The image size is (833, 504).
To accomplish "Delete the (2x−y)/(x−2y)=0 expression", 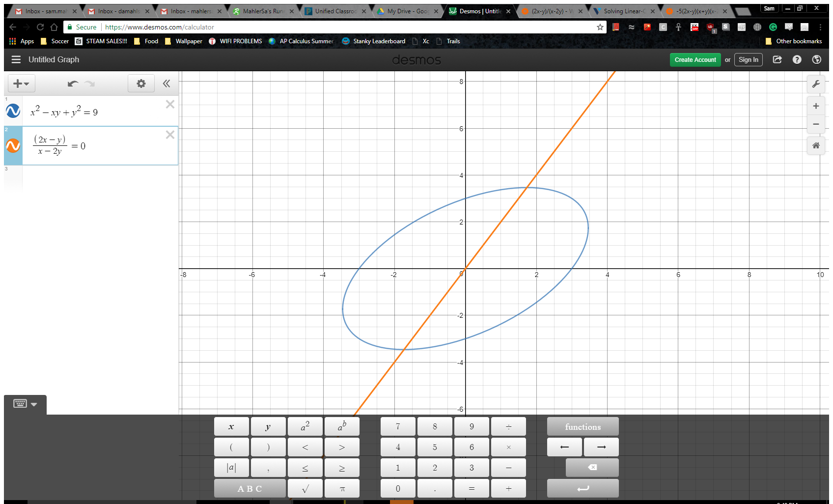I will click(x=170, y=135).
